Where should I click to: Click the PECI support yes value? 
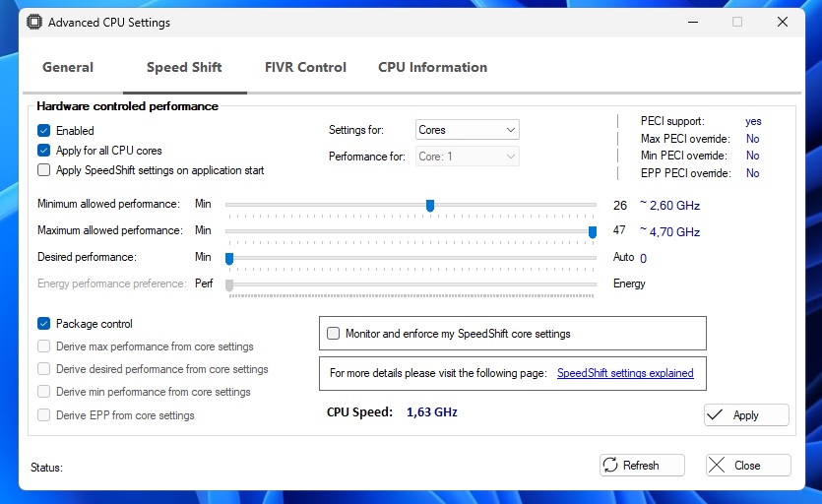click(753, 121)
